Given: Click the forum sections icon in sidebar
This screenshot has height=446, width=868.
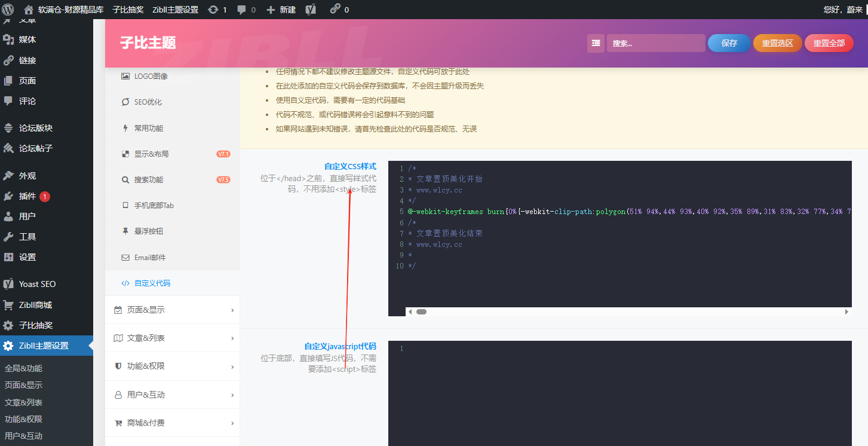Looking at the screenshot, I should pos(8,128).
